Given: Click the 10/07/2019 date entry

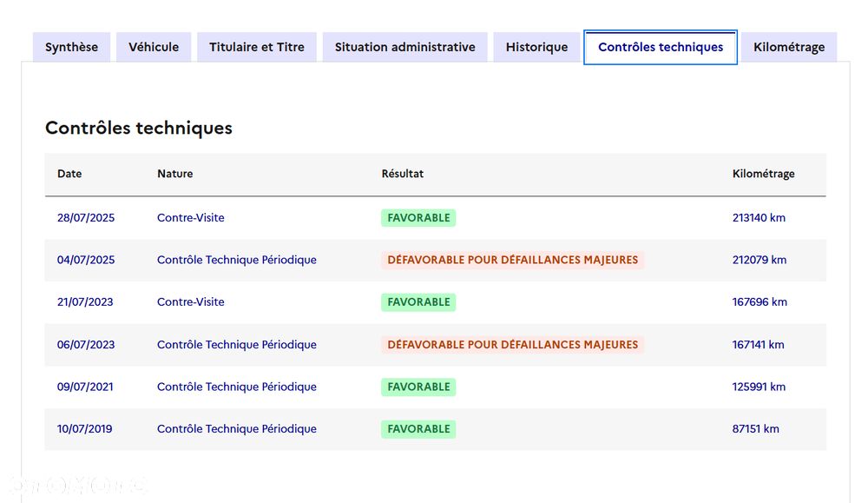Looking at the screenshot, I should point(85,429).
